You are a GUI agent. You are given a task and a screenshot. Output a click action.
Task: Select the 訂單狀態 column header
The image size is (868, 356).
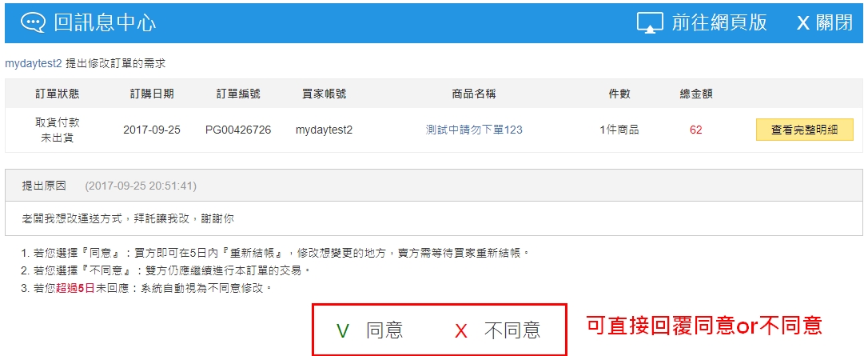(57, 94)
